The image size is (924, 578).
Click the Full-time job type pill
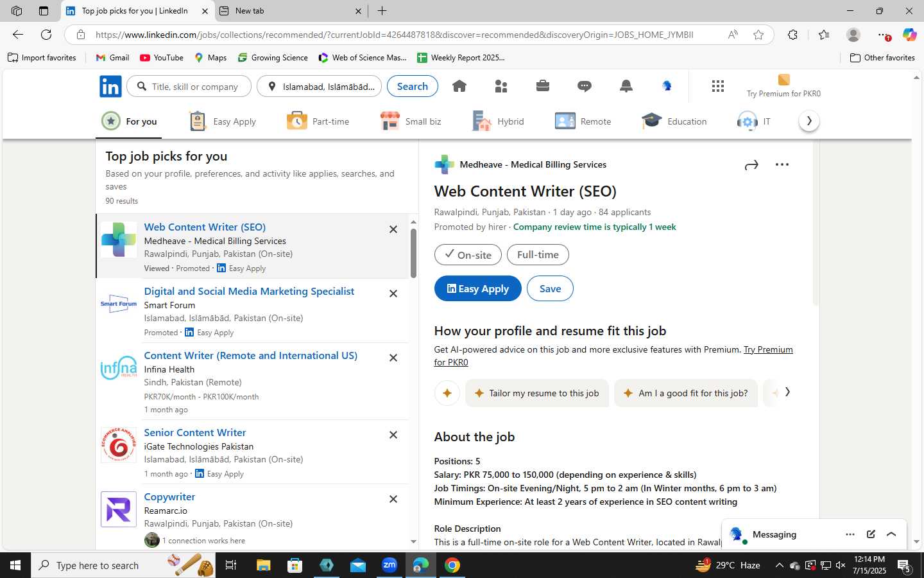(x=538, y=255)
